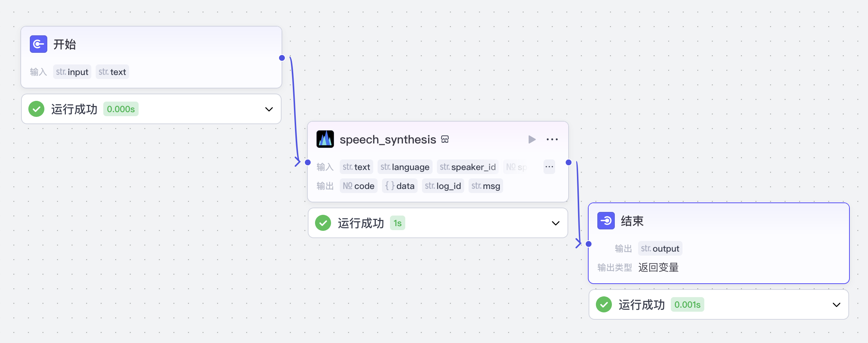Screen dimensions: 868x343
Task: Click the str. log_id output tag
Action: tap(443, 186)
